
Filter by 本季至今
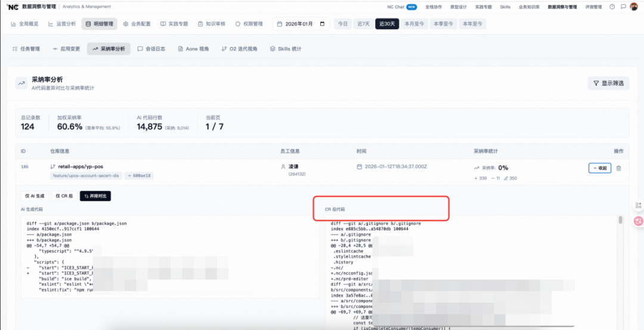coord(444,24)
